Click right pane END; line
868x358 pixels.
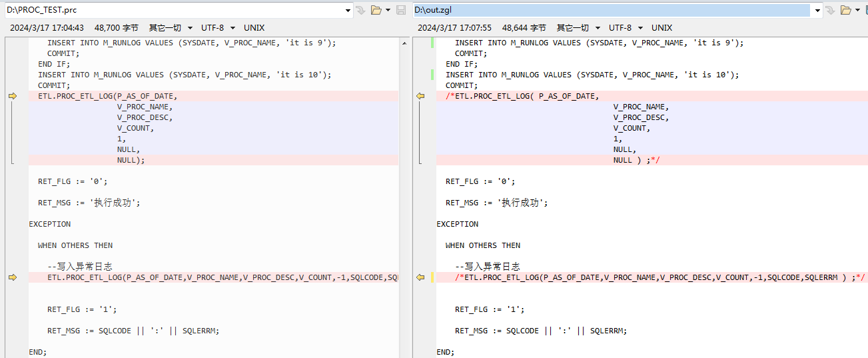pyautogui.click(x=446, y=352)
